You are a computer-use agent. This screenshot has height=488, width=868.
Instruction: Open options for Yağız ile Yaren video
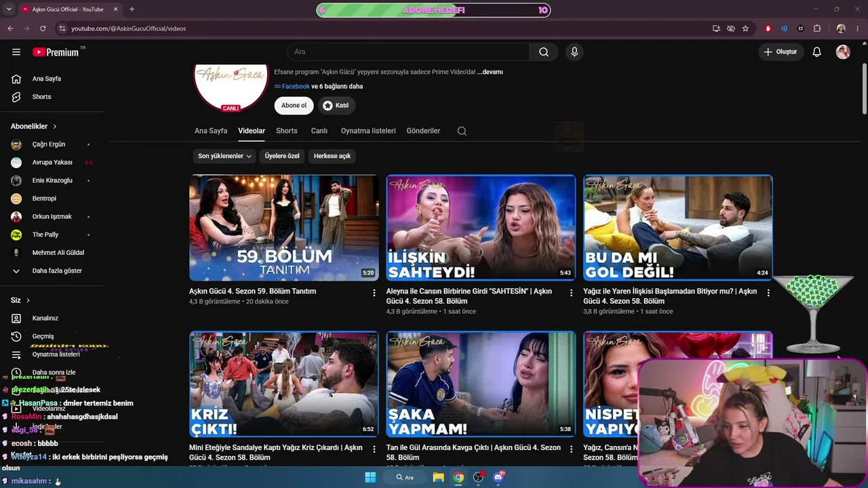(x=768, y=293)
